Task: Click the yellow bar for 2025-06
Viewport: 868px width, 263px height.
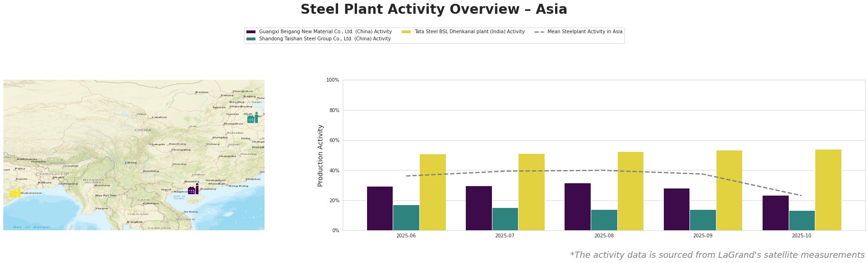Action: [433, 192]
